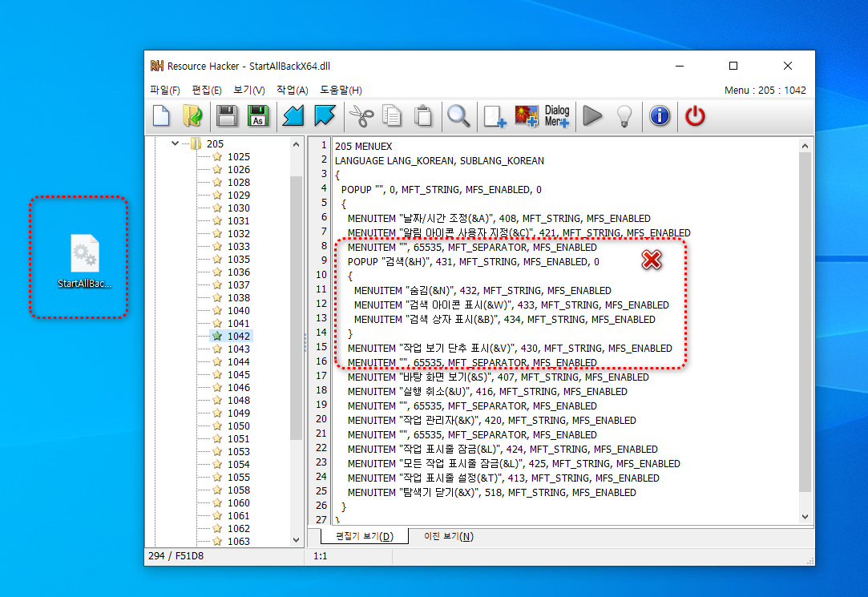Screen dimensions: 868x597
Task: Click the star icon beside 1035
Action: pos(217,259)
